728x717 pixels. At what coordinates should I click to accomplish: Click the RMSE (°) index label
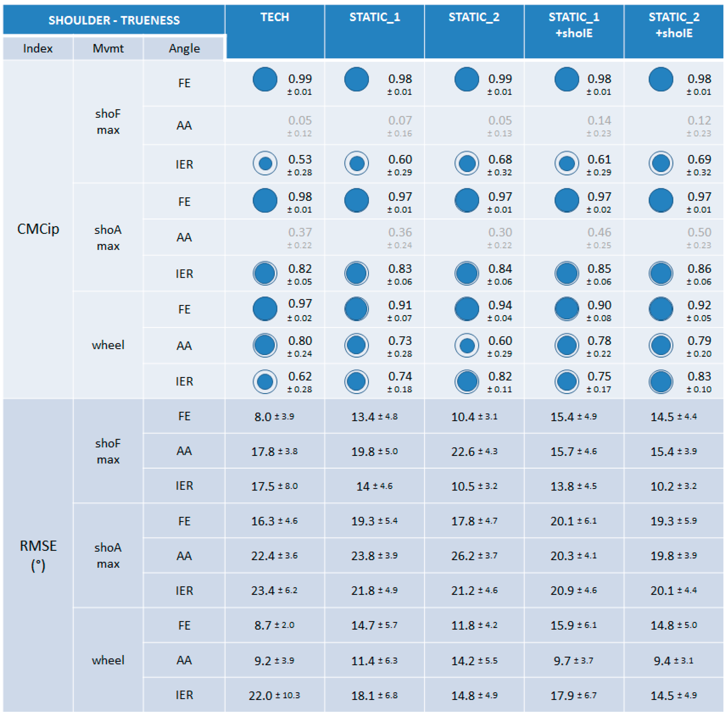[x=38, y=554]
